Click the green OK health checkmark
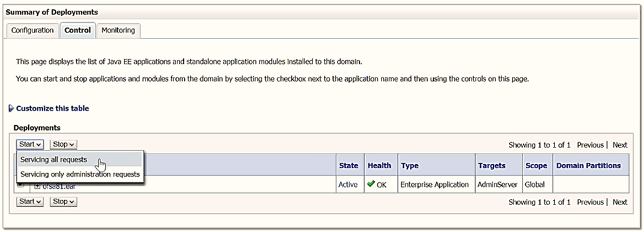This screenshot has width=644, height=232. [371, 184]
